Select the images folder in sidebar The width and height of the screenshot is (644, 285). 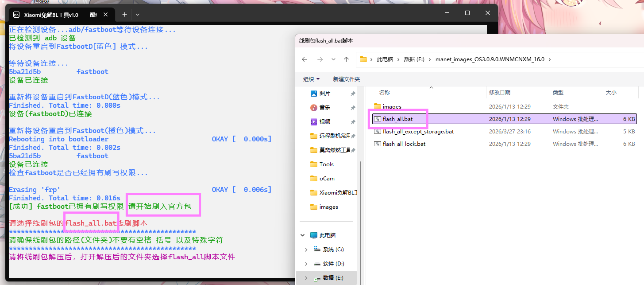[x=324, y=207]
